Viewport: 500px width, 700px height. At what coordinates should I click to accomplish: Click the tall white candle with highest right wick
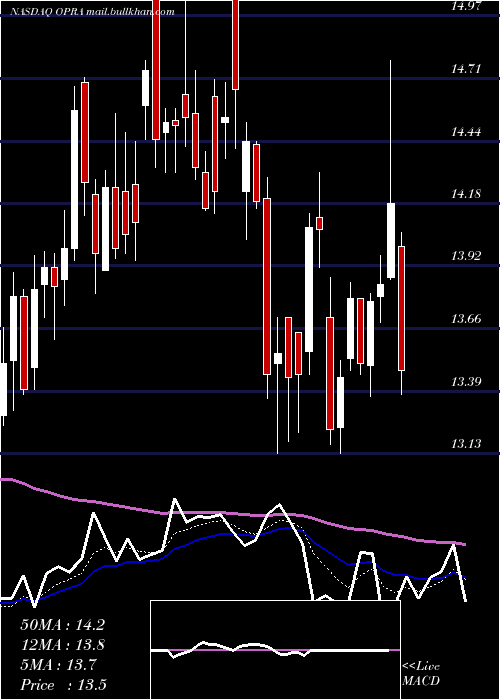[391, 241]
